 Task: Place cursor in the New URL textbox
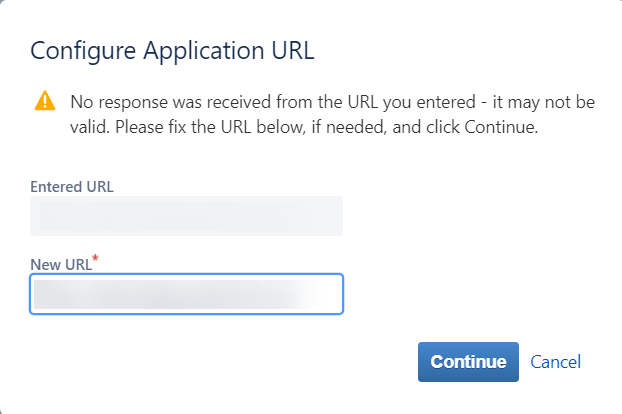[x=187, y=294]
